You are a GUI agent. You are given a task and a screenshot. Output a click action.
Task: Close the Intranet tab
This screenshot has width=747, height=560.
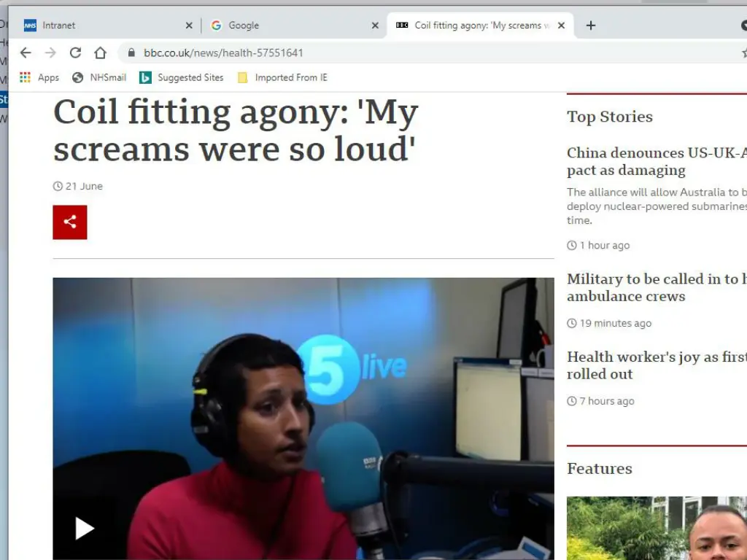point(189,26)
